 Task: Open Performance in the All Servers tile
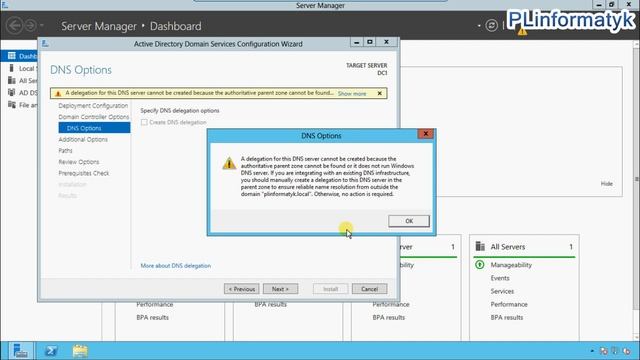[509, 304]
